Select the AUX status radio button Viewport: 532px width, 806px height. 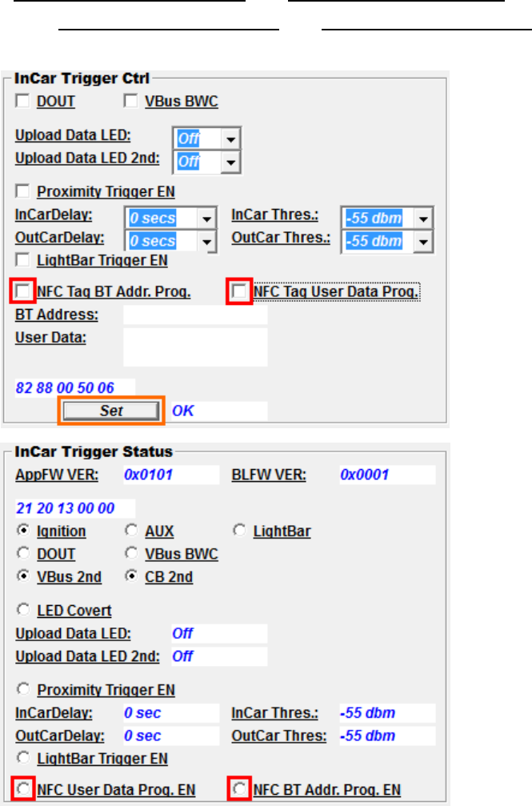coord(131,529)
